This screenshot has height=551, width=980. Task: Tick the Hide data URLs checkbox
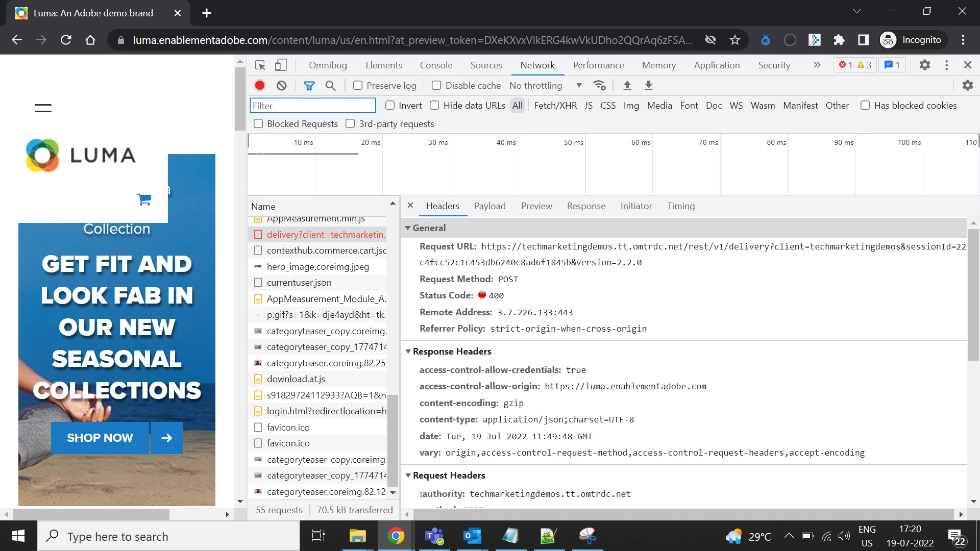(x=434, y=106)
